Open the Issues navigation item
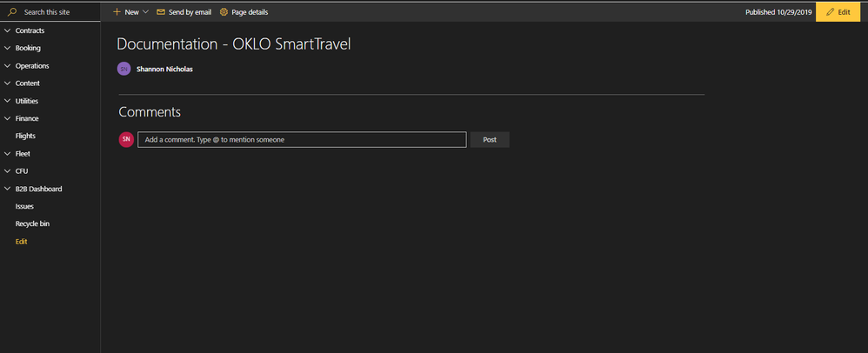Screen dimensions: 868x353 coord(24,206)
